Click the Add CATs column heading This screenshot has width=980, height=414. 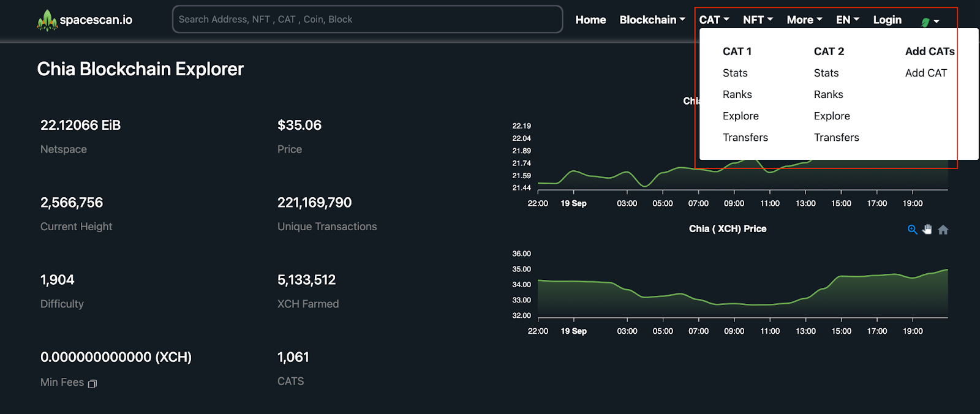[930, 51]
